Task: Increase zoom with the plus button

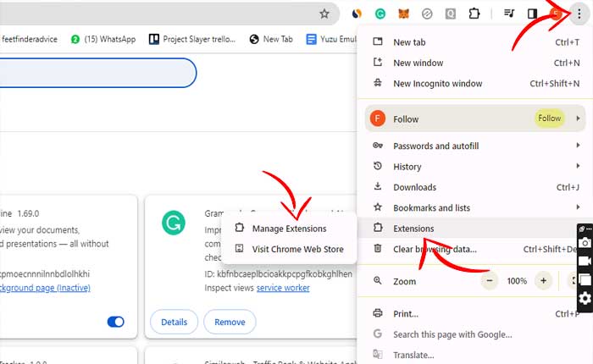Action: tap(544, 281)
